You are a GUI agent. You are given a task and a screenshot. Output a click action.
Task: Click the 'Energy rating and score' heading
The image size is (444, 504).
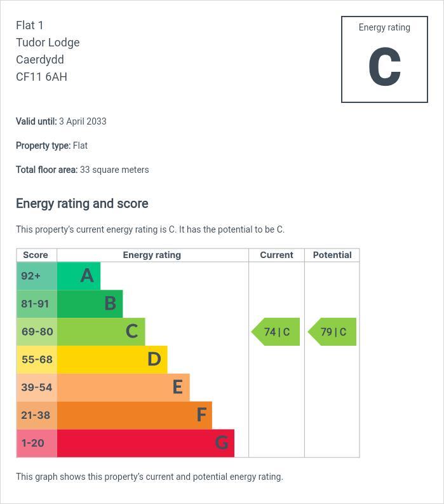click(82, 203)
